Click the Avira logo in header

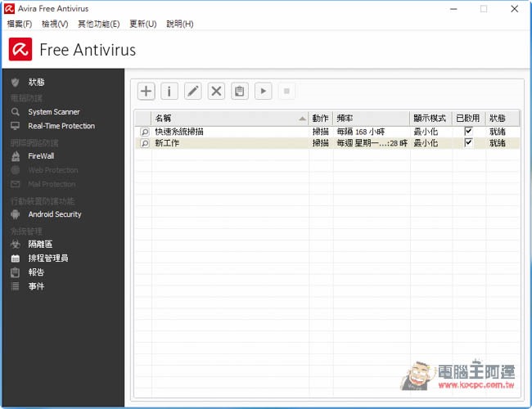click(20, 51)
